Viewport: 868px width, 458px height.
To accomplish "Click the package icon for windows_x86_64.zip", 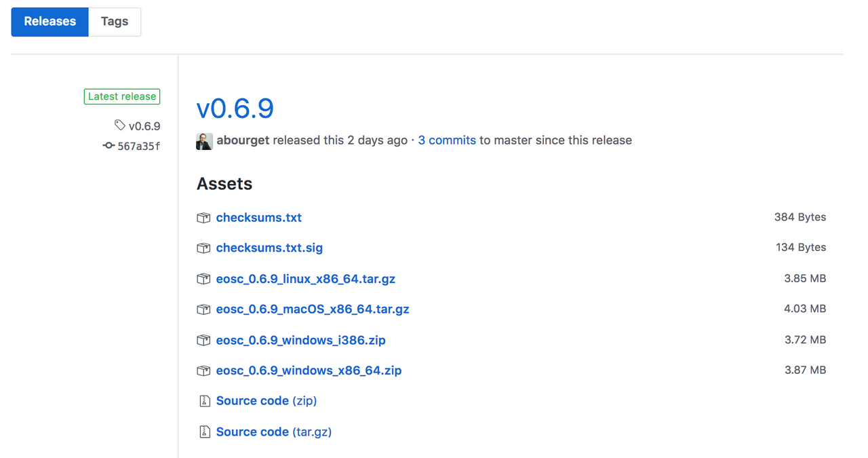I will pos(203,370).
